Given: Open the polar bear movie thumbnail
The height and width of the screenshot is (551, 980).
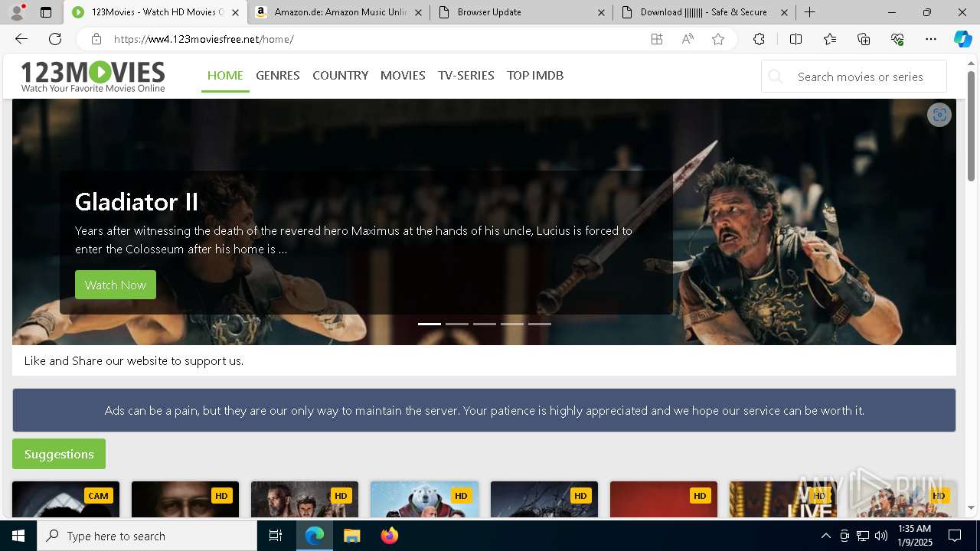Looking at the screenshot, I should [x=424, y=500].
